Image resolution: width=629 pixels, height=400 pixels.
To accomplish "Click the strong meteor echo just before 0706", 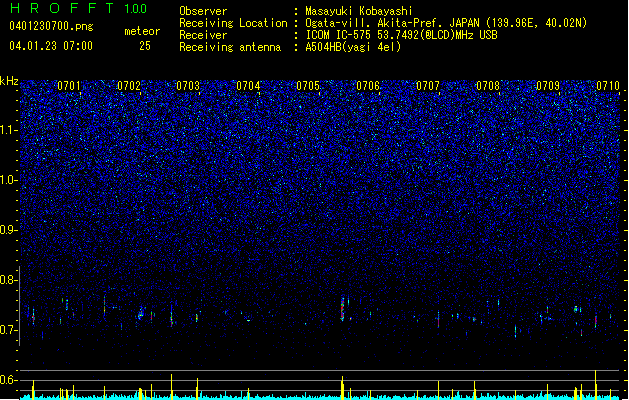I will pyautogui.click(x=342, y=309).
